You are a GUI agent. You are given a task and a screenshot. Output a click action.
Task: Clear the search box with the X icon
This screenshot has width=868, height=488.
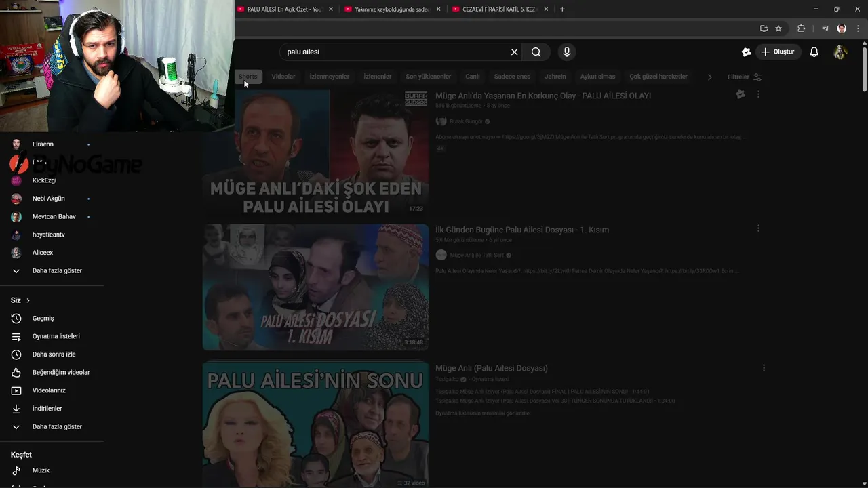pyautogui.click(x=514, y=52)
